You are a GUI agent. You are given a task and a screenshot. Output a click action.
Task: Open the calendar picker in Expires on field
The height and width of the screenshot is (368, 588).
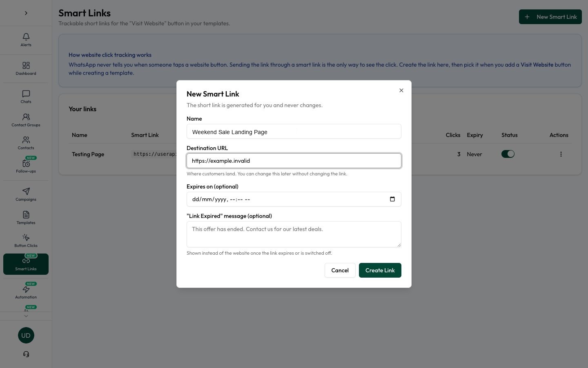[392, 199]
